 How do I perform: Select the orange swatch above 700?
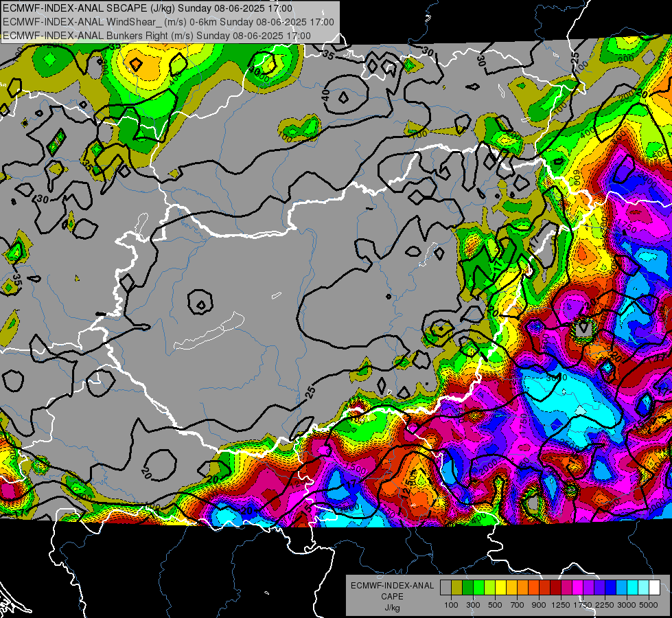pos(522,588)
